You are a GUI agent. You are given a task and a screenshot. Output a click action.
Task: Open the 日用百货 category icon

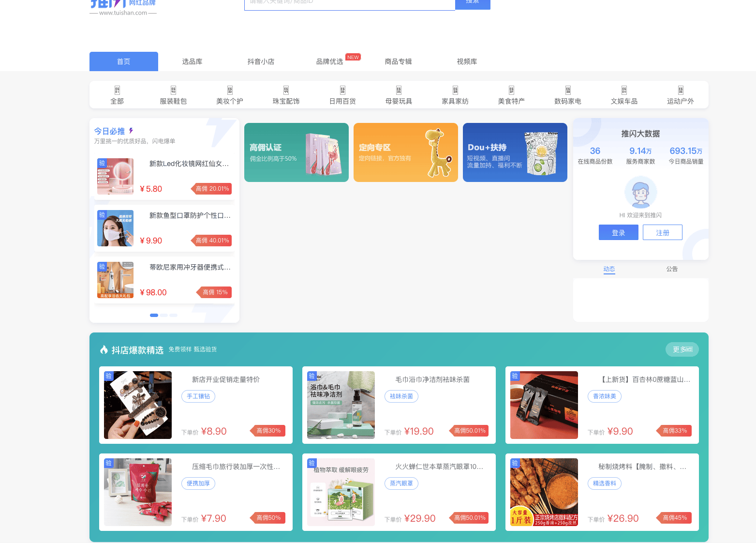point(342,90)
